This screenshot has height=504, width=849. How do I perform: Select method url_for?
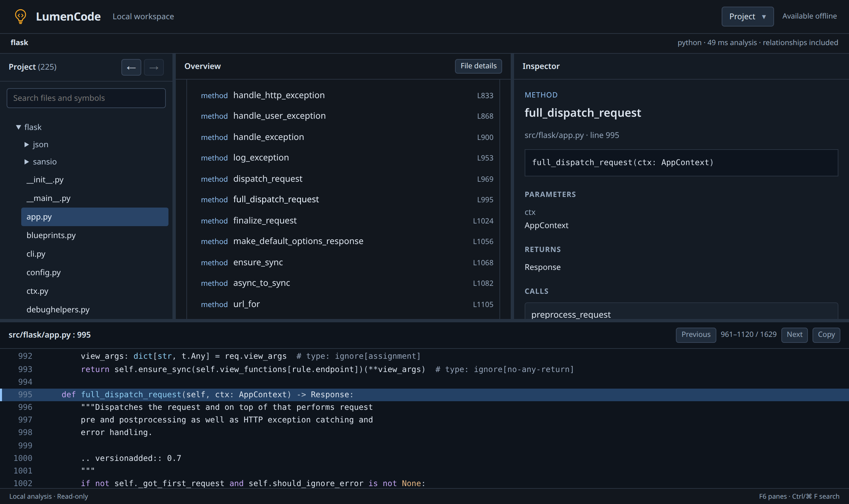click(x=347, y=304)
